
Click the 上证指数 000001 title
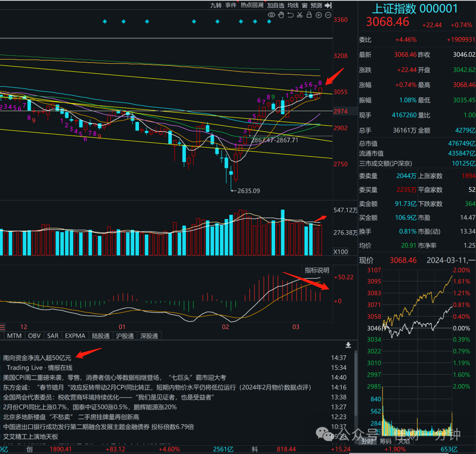click(415, 8)
